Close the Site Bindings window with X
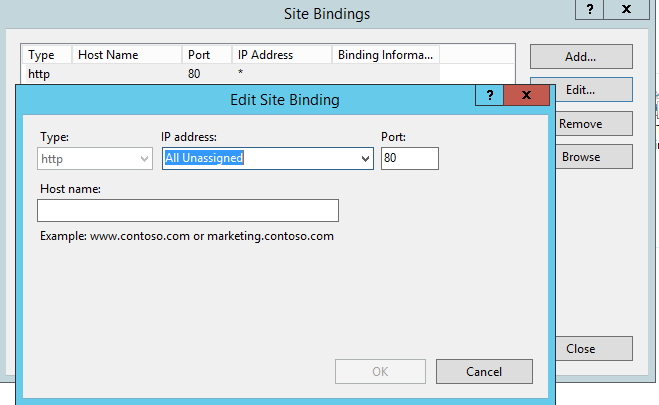Screen dimensions: 659x405 [626, 11]
